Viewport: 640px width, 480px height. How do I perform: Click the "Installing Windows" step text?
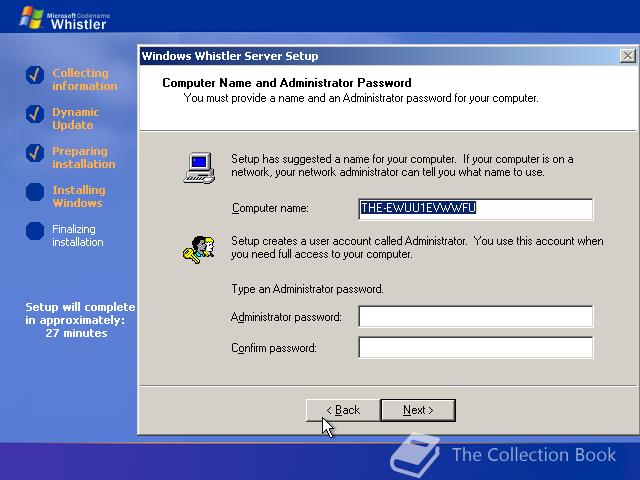pyautogui.click(x=79, y=196)
